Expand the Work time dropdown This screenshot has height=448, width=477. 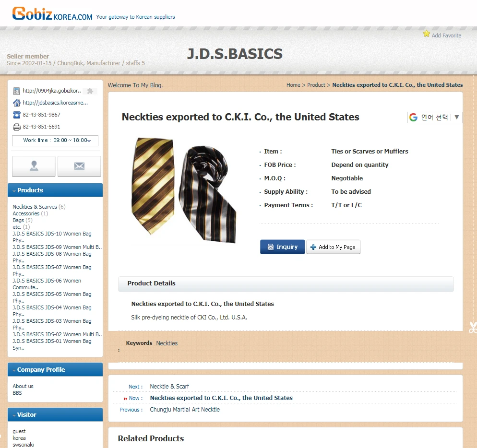pyautogui.click(x=55, y=141)
